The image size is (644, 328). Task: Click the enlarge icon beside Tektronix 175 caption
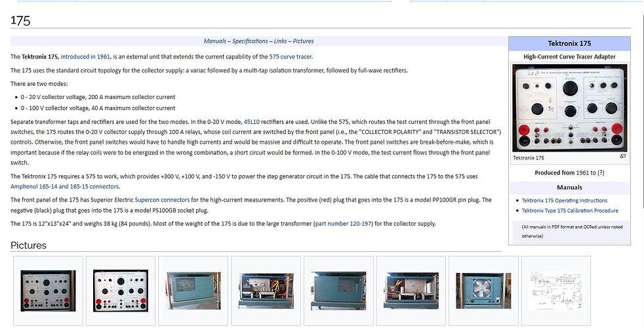[x=622, y=157]
